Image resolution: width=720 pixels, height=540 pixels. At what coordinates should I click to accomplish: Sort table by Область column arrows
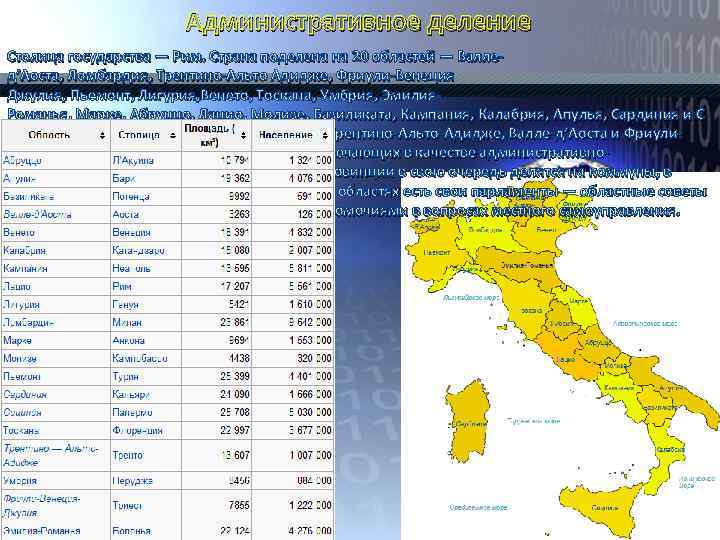click(x=102, y=135)
